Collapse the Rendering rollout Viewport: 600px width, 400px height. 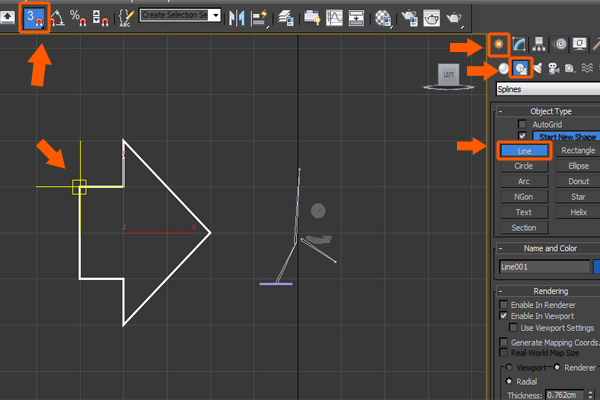pos(549,291)
